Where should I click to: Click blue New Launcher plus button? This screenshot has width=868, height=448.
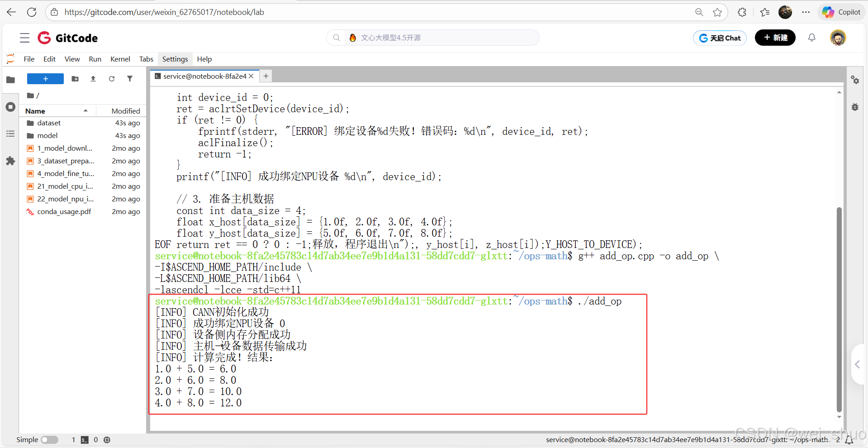point(45,79)
